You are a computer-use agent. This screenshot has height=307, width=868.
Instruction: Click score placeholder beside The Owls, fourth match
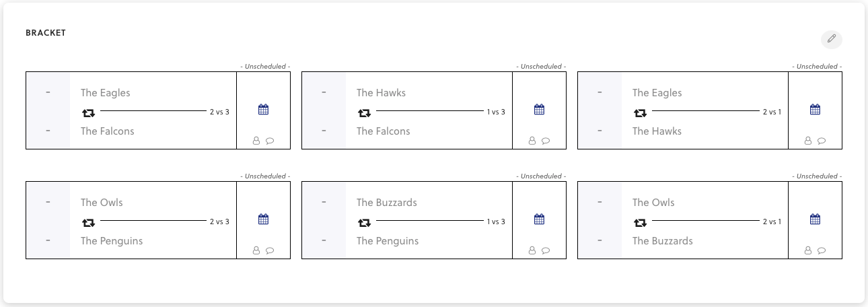(48, 202)
